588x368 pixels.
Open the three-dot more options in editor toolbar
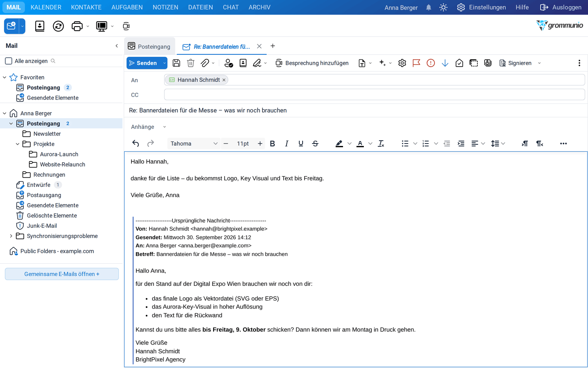(563, 144)
